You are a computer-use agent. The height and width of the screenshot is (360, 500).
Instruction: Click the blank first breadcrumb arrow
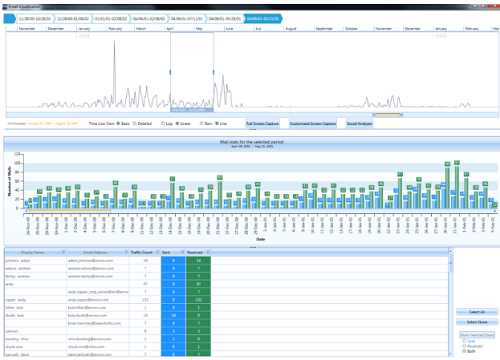click(x=9, y=19)
